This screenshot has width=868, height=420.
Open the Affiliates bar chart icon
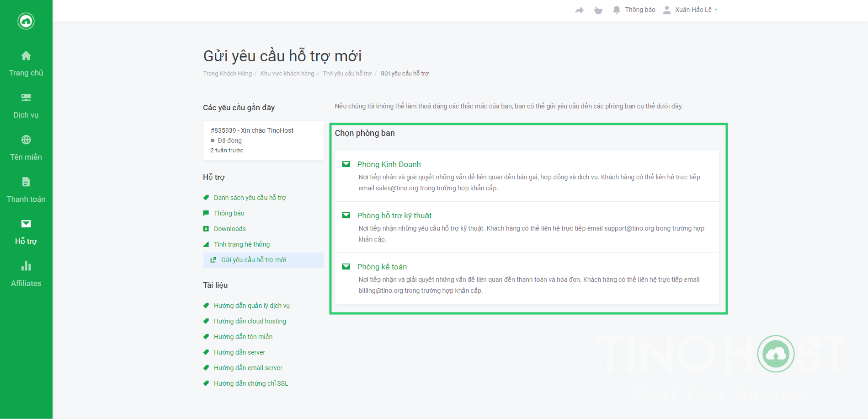[26, 266]
